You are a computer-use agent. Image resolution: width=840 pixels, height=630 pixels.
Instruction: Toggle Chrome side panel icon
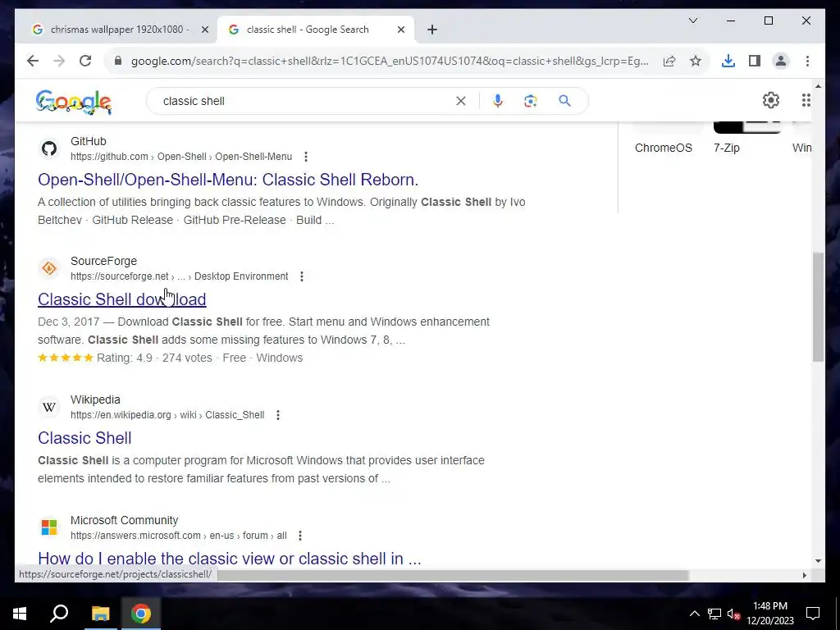(x=755, y=61)
